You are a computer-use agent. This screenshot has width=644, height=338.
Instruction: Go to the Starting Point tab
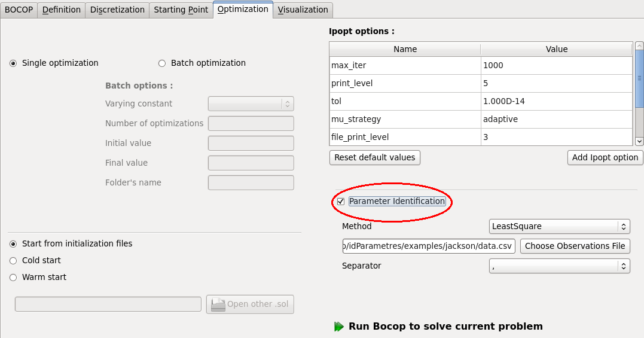181,10
